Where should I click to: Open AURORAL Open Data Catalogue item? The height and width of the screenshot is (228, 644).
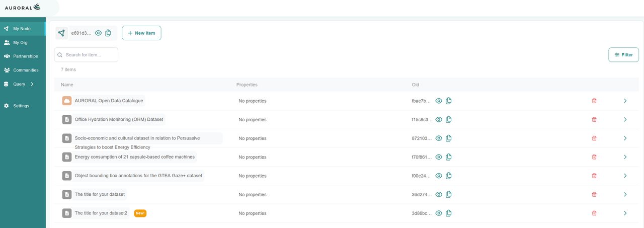pos(109,101)
